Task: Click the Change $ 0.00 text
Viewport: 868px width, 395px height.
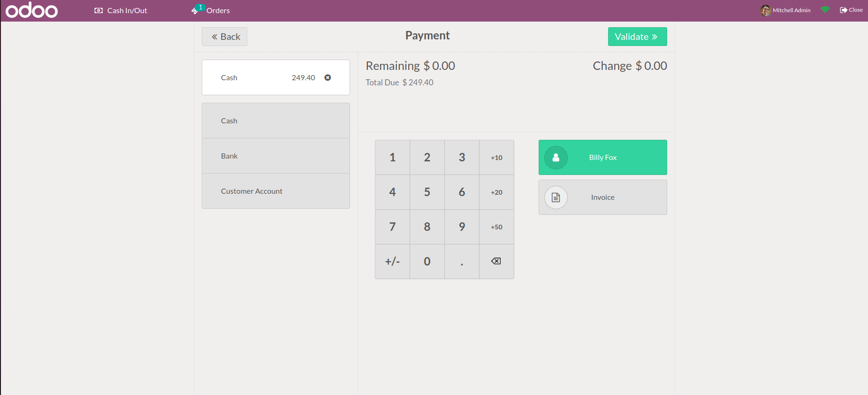Action: pyautogui.click(x=630, y=66)
